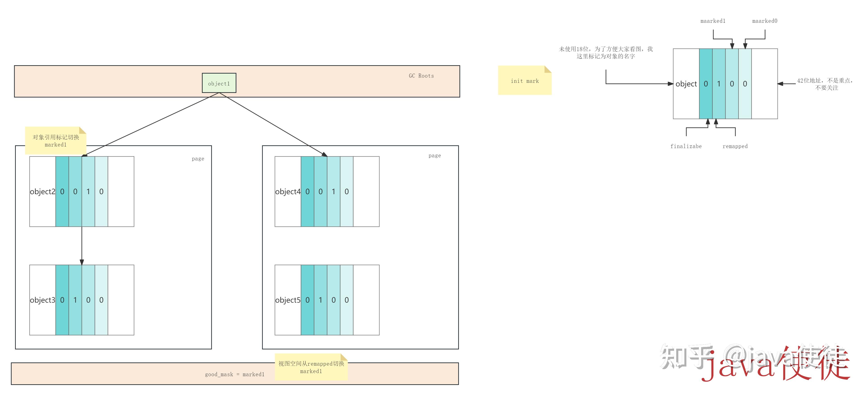This screenshot has height=396, width=868.
Task: Click object2's marked1 bit showing 1
Action: point(88,191)
